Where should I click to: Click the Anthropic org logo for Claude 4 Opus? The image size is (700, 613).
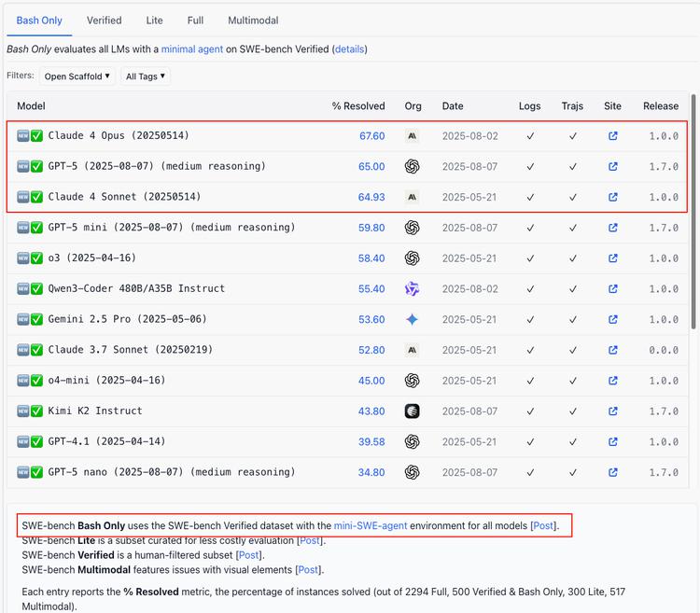pos(413,136)
